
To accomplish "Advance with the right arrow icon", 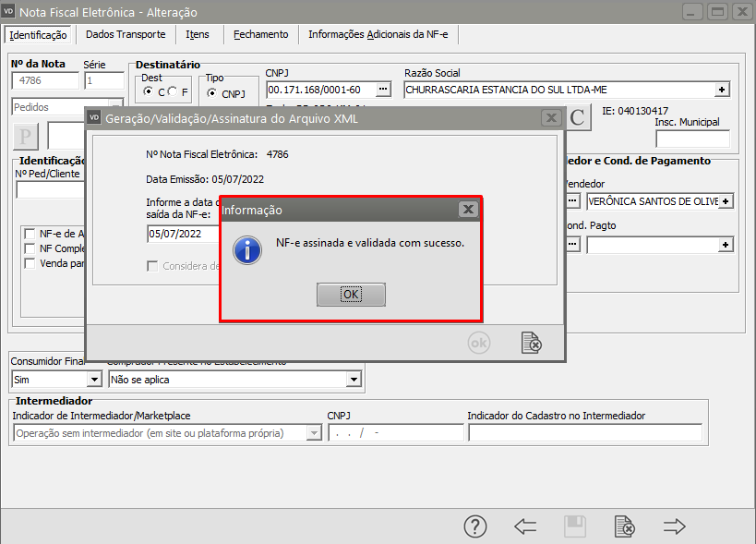I will 675,526.
